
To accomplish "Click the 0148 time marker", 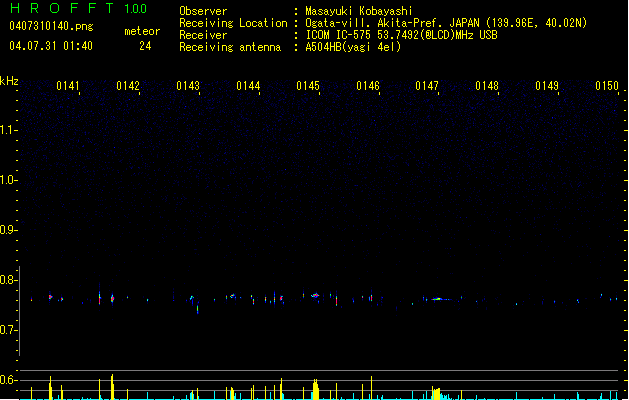I will [x=487, y=86].
